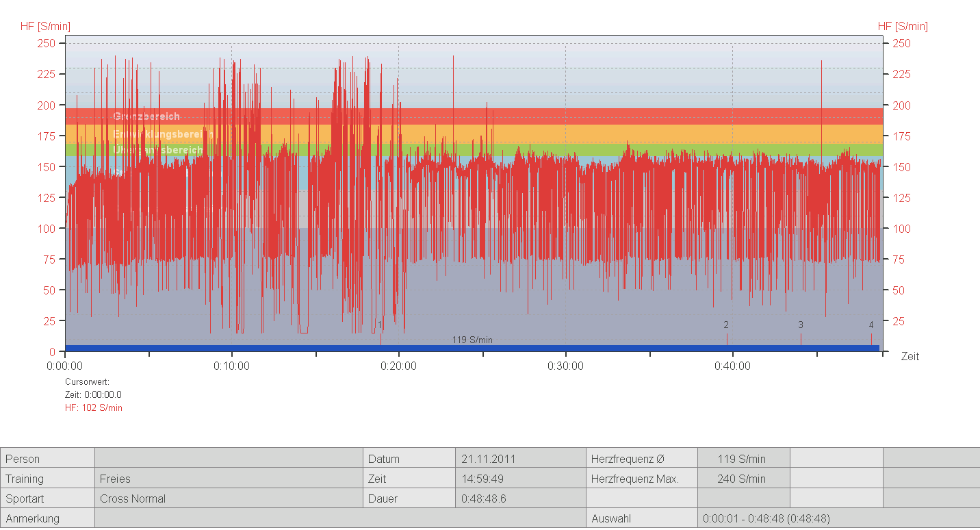
Task: Click the blue selection bar showing 119 S/min
Action: 472,349
